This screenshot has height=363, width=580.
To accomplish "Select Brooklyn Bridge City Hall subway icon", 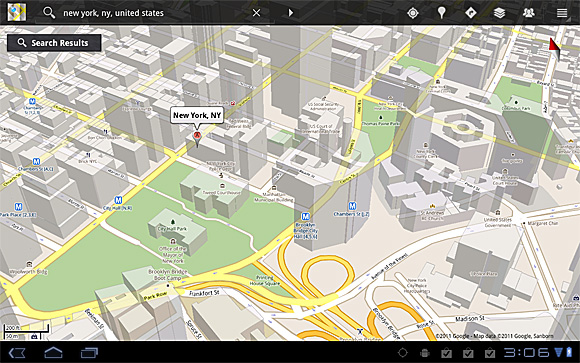I will click(x=305, y=216).
